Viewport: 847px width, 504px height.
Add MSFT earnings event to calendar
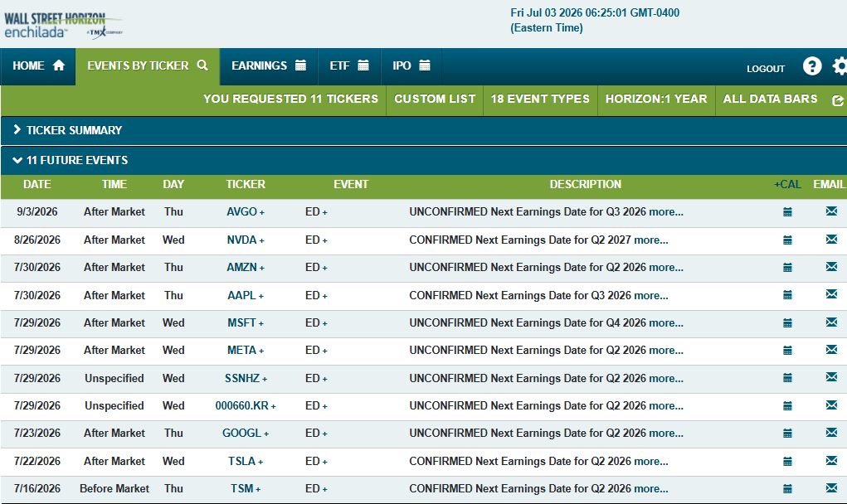click(x=787, y=323)
